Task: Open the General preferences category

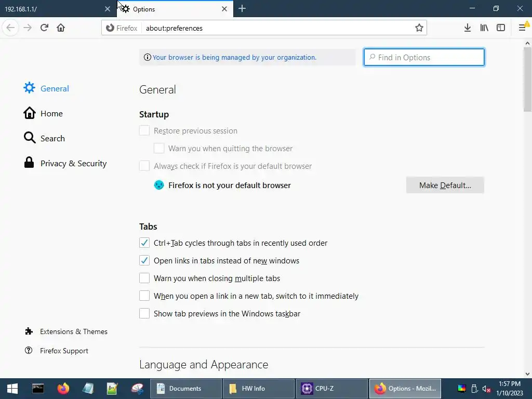Action: click(46, 88)
